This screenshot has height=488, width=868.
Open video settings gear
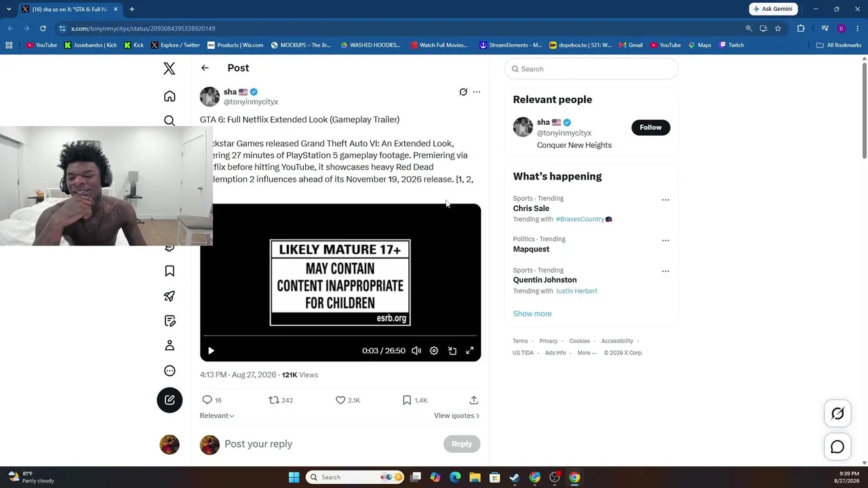[434, 350]
